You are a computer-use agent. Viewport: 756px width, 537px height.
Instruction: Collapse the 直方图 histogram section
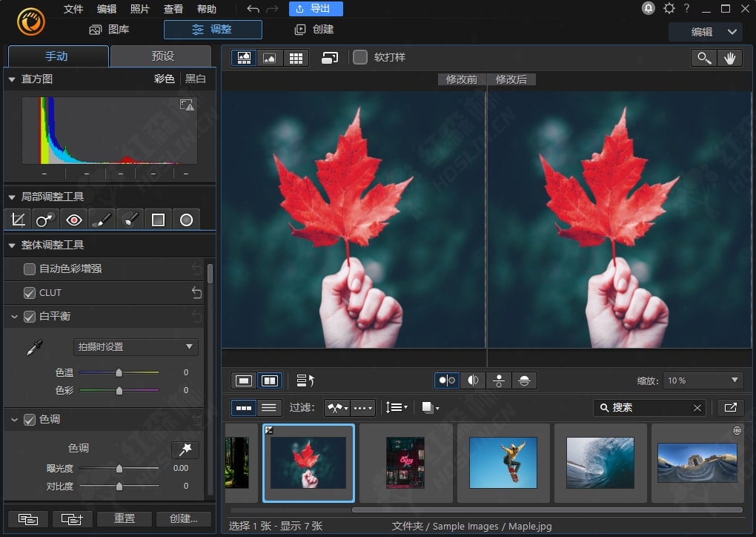tap(12, 79)
